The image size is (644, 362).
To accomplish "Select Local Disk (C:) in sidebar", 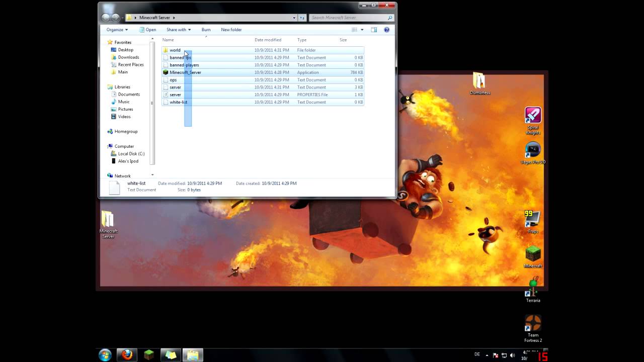I will pos(131,154).
